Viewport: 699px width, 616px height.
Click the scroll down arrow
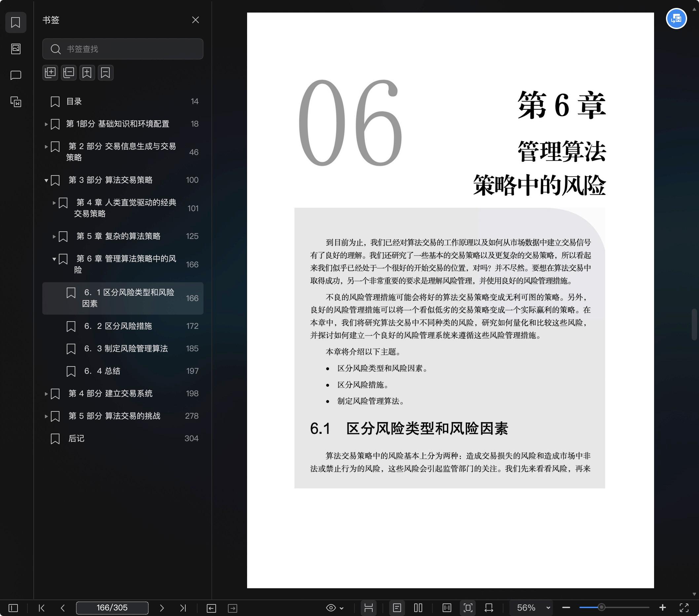(x=694, y=594)
